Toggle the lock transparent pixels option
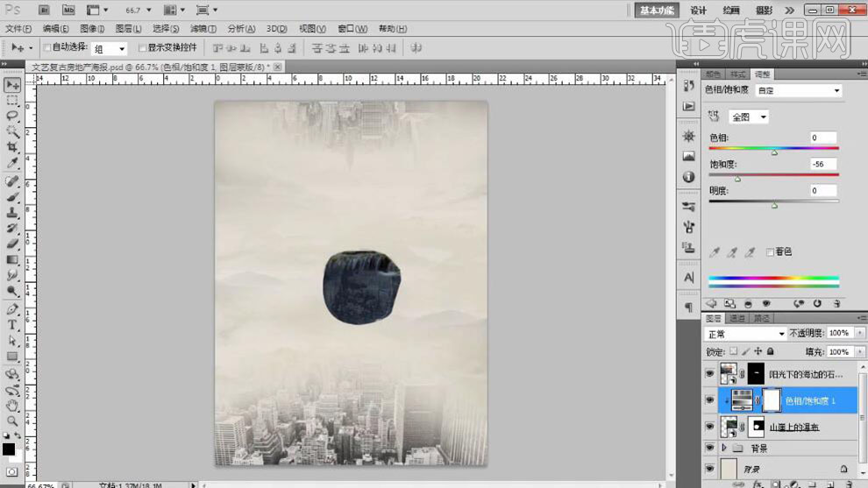The image size is (868, 488). 734,351
